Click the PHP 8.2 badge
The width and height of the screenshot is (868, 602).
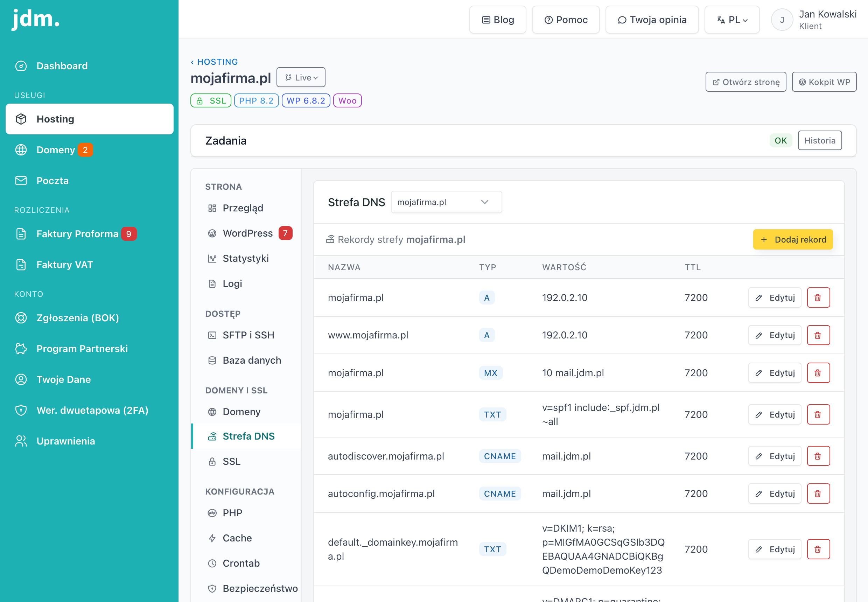pos(256,101)
